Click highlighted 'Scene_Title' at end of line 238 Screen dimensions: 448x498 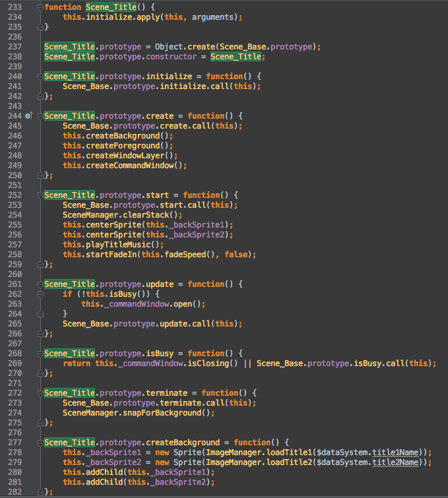[x=236, y=57]
